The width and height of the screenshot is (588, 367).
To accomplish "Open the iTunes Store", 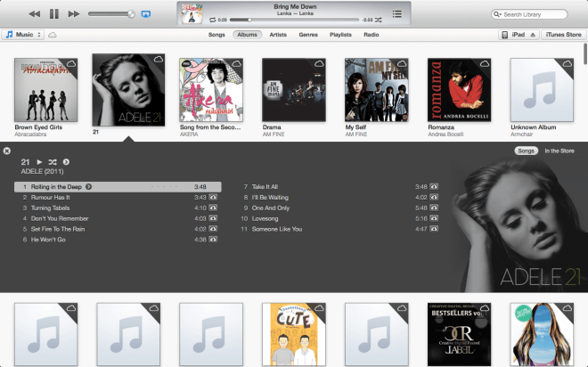I will [x=563, y=35].
